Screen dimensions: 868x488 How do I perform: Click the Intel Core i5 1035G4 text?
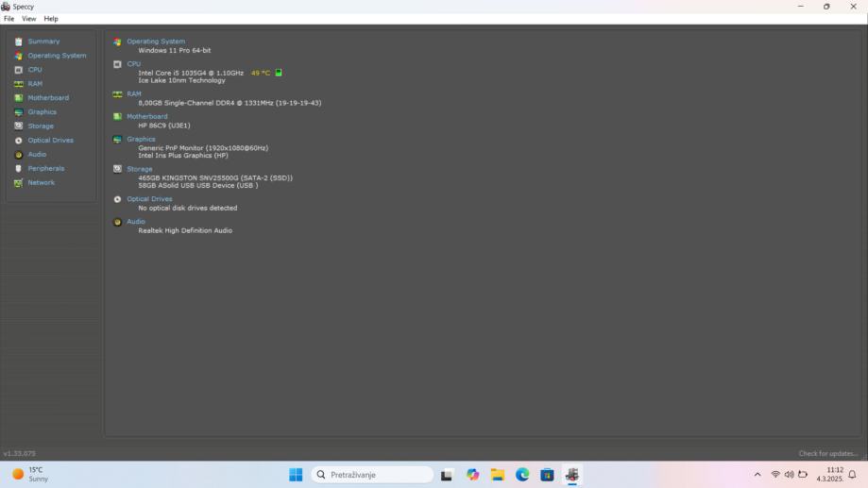pos(191,73)
